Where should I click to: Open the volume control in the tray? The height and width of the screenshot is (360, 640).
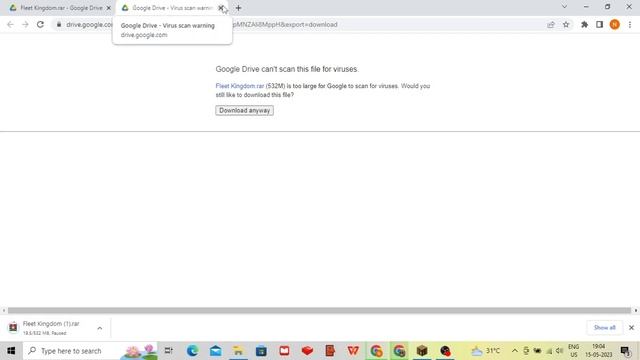point(560,351)
